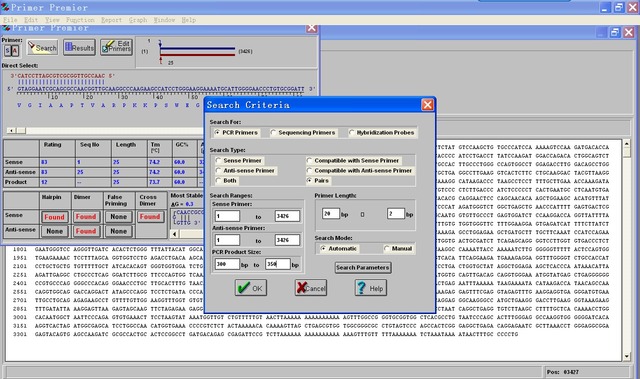Open Help in Search Criteria dialog
Viewport: 640px width, 379px height.
click(x=371, y=288)
